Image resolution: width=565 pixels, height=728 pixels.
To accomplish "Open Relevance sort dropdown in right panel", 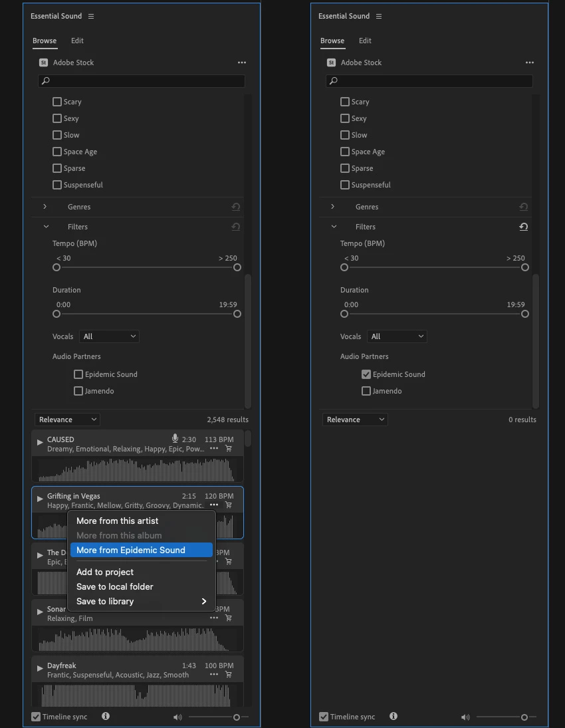I will 355,420.
